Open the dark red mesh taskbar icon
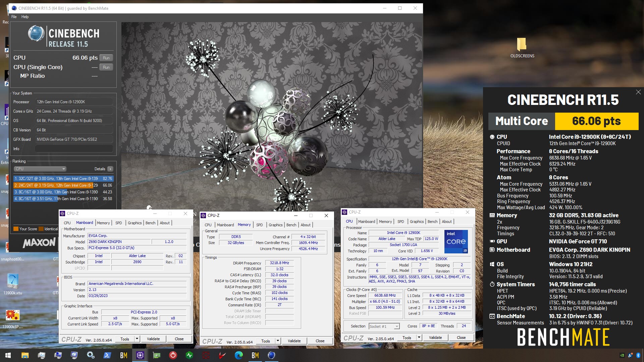This screenshot has width=644, height=362. (206, 355)
